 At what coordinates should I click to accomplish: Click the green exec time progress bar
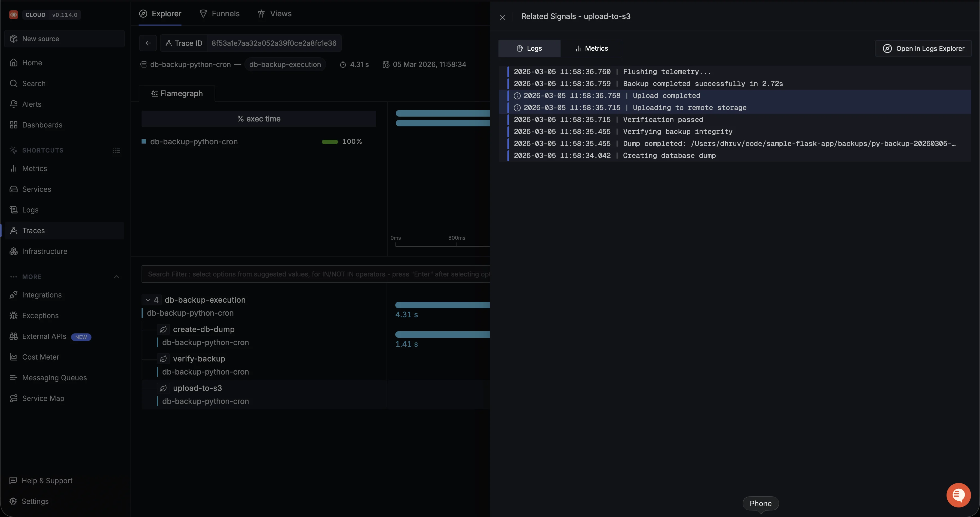(329, 142)
